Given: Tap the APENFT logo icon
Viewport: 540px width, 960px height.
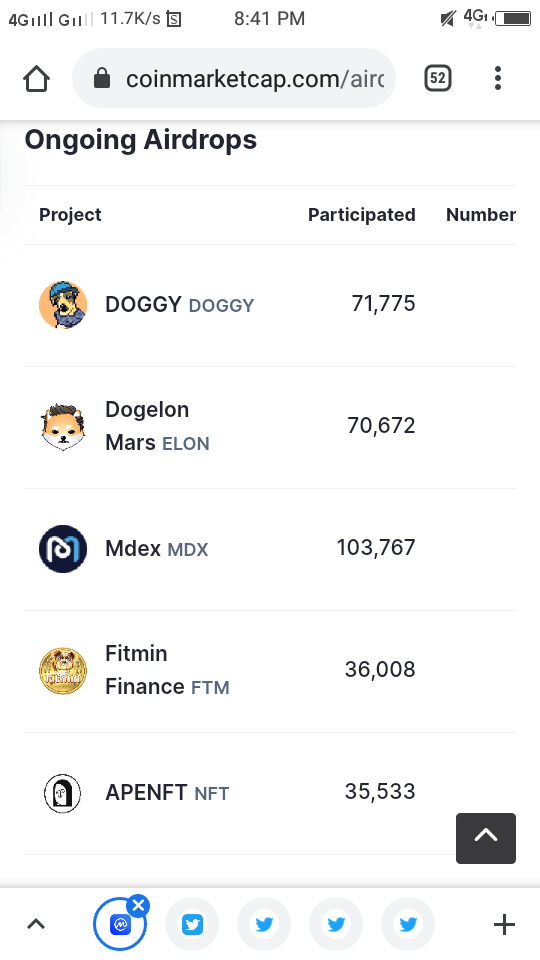Looking at the screenshot, I should [x=63, y=793].
